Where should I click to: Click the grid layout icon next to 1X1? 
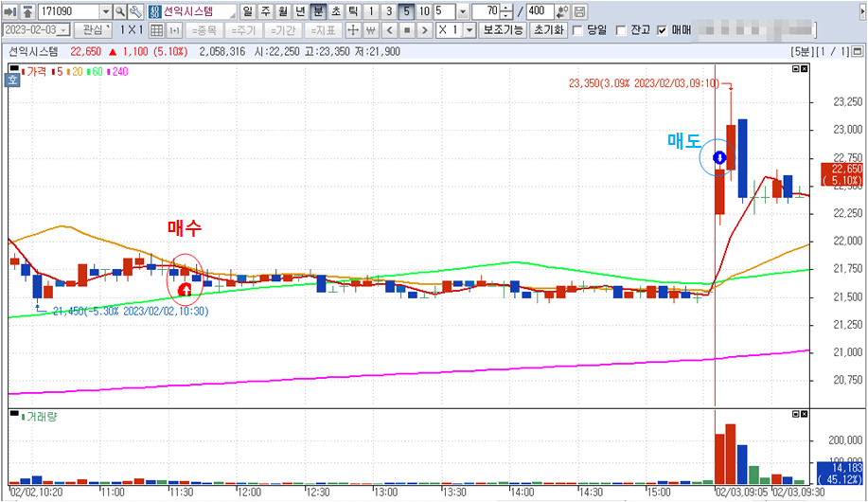[x=157, y=30]
